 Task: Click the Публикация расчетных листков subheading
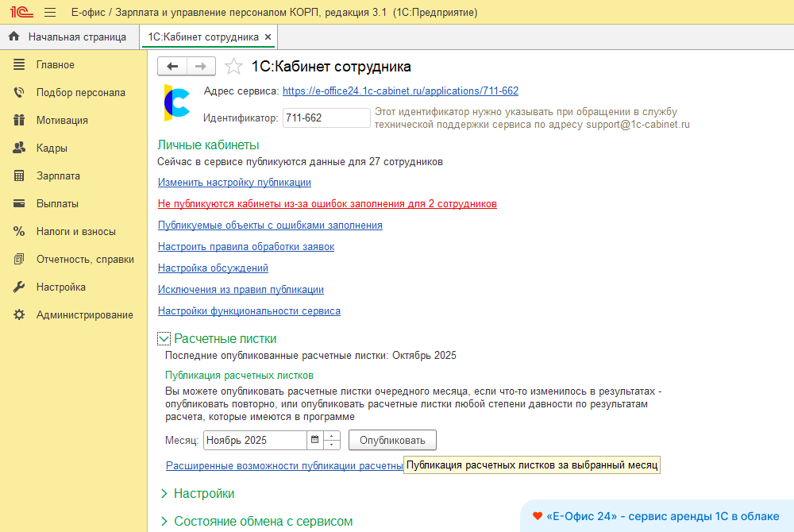coord(239,375)
